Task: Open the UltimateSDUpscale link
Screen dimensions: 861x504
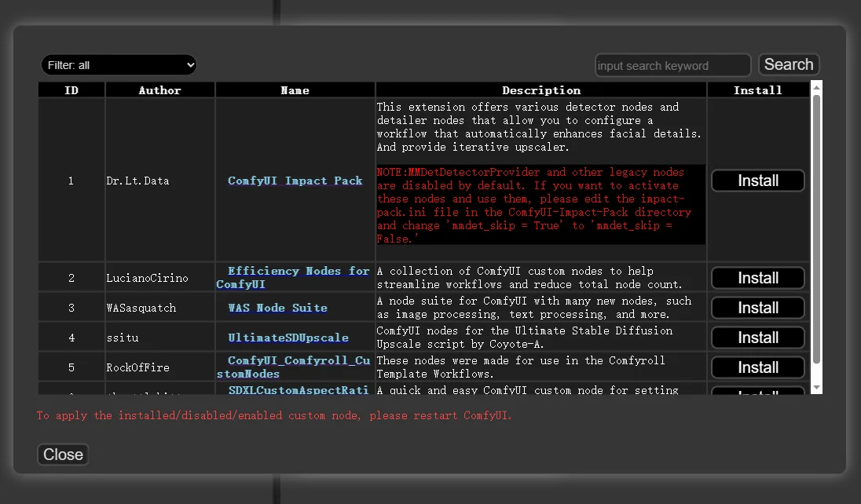Action: click(288, 338)
